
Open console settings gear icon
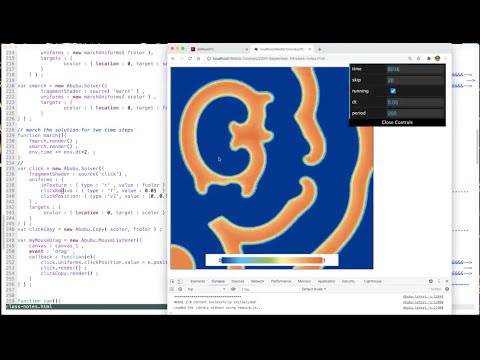point(447,289)
